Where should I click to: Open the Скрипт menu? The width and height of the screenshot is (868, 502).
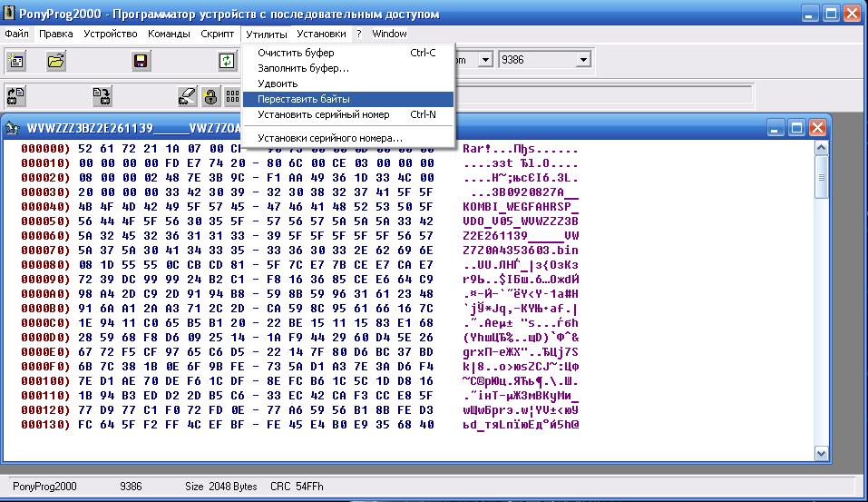point(217,34)
